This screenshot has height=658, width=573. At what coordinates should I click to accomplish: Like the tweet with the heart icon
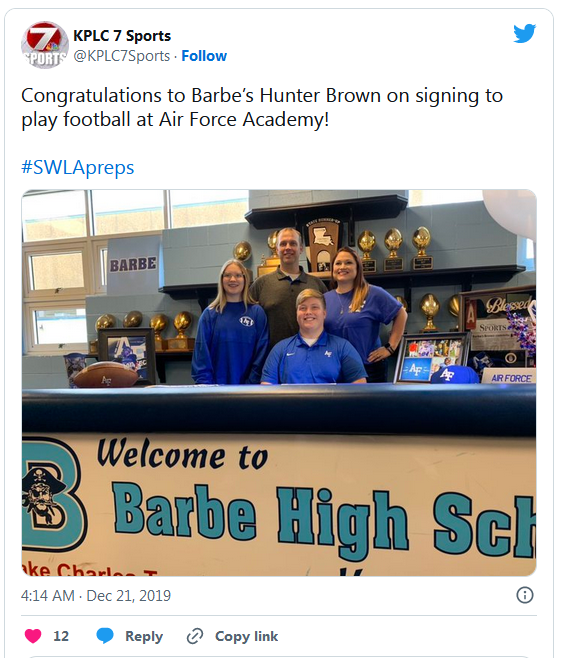click(x=33, y=636)
